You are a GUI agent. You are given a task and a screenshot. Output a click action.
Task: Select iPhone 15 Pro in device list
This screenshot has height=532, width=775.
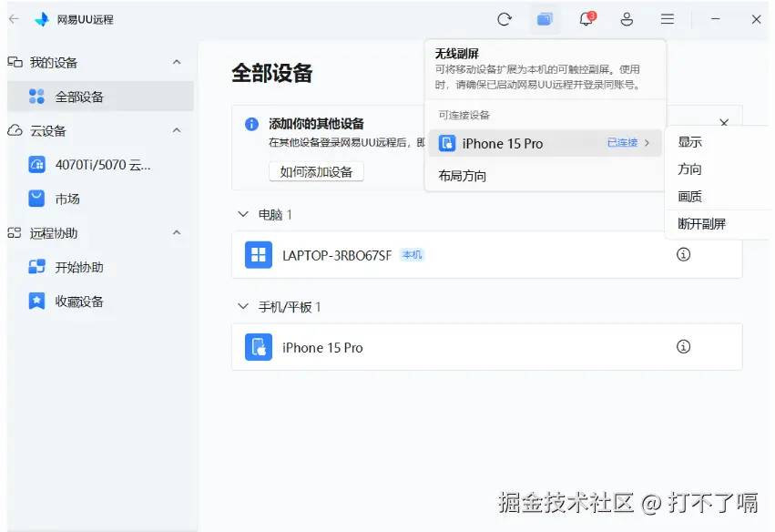click(x=487, y=347)
